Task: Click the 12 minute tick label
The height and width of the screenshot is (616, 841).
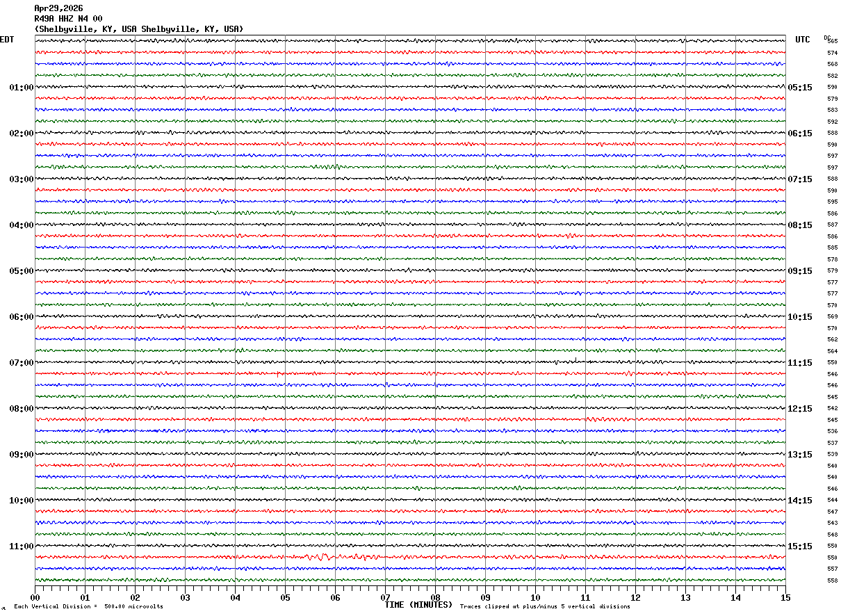Action: [635, 597]
